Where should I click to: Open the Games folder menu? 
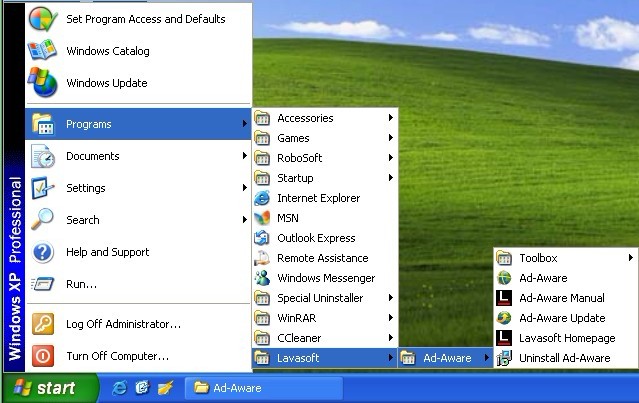tap(293, 138)
